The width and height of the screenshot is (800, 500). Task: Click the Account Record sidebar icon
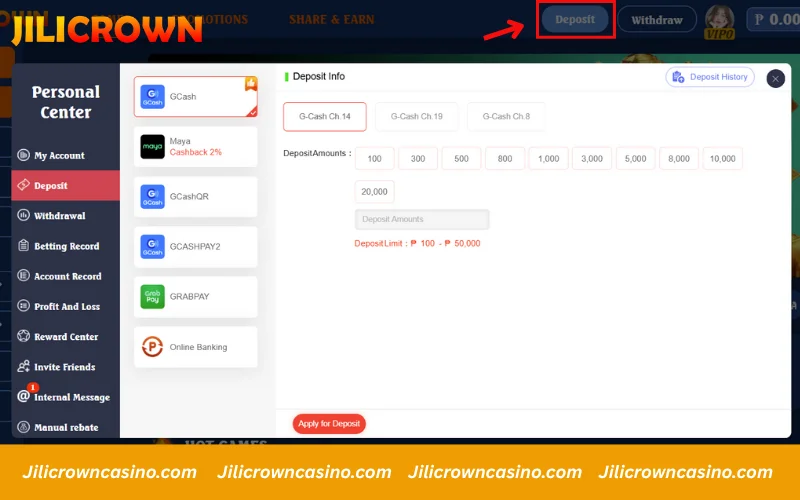[23, 276]
